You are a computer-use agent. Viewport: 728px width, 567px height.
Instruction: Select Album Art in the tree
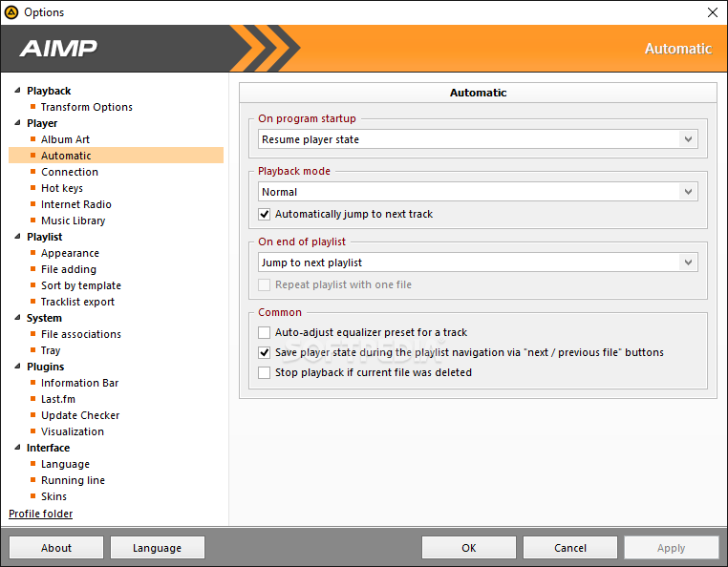(x=65, y=139)
